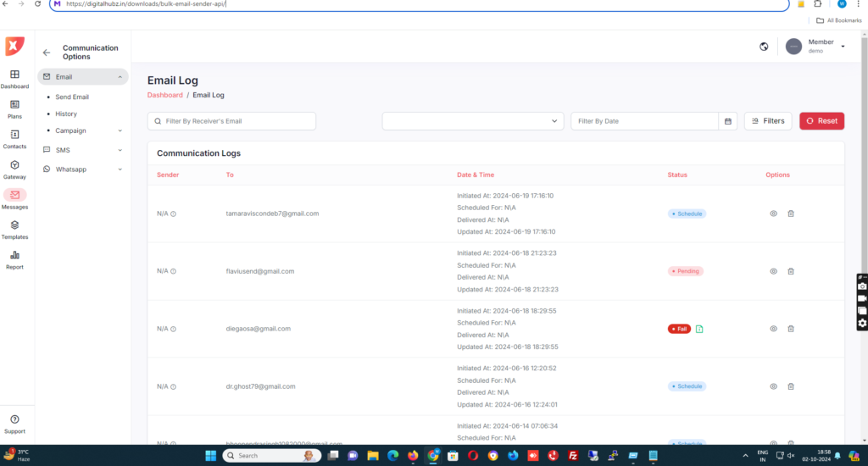Open the Dashboard sidebar icon
The image size is (868, 466).
tap(14, 75)
